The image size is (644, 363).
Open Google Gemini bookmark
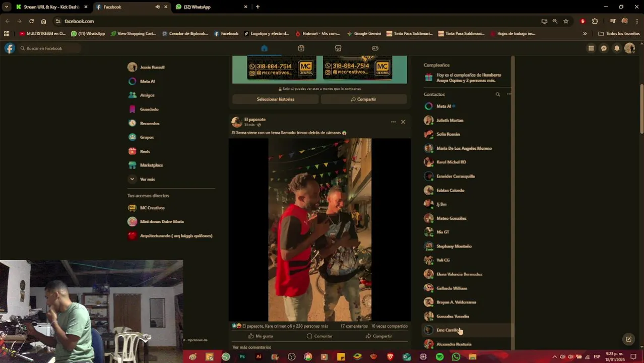[x=364, y=34]
